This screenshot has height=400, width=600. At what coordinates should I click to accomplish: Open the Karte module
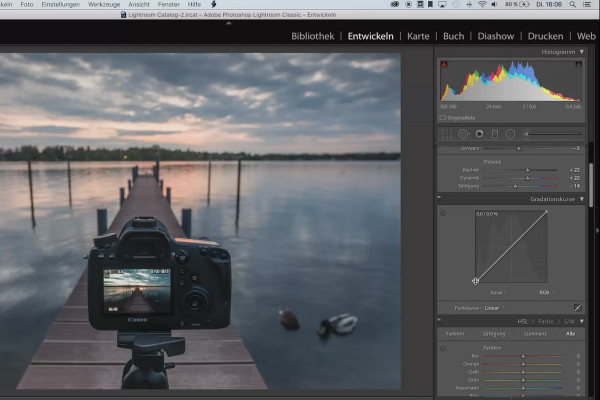[418, 36]
